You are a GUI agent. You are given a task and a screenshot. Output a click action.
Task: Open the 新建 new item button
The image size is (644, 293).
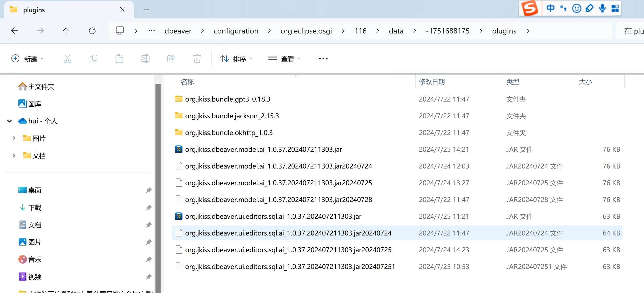pyautogui.click(x=28, y=59)
